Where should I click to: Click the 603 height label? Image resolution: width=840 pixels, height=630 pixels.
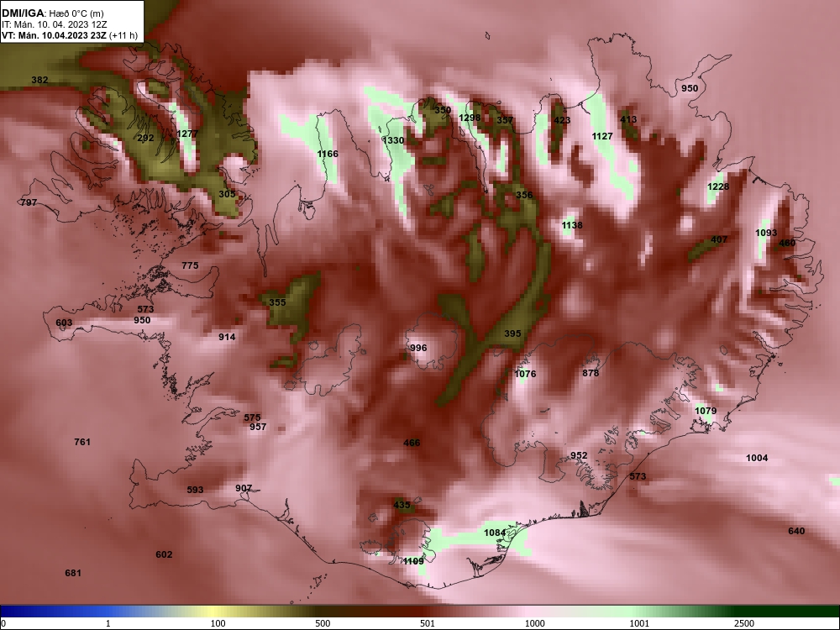tap(64, 323)
